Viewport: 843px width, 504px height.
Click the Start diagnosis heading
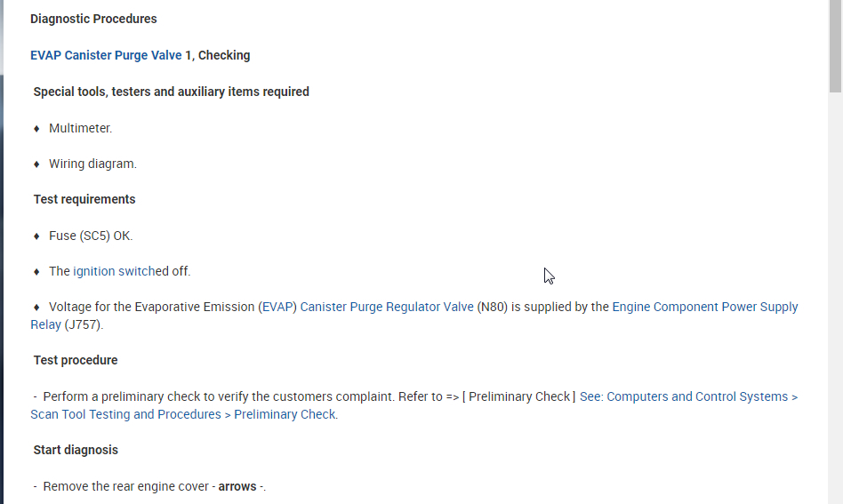(x=76, y=450)
